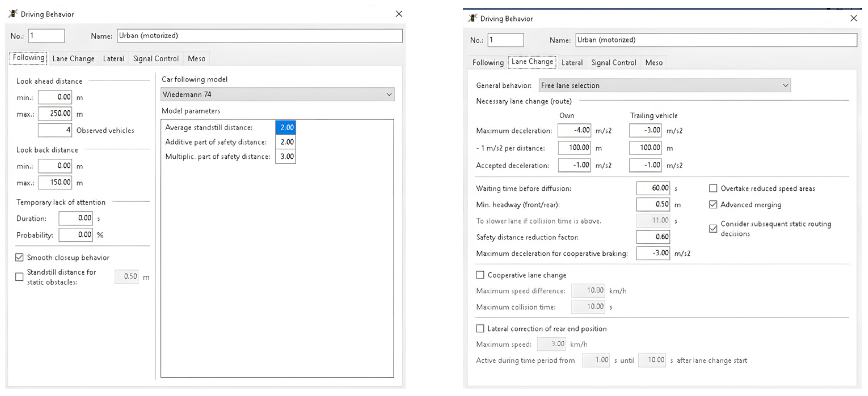Enable Cooperative lane change option
868x396 pixels.
pos(480,275)
